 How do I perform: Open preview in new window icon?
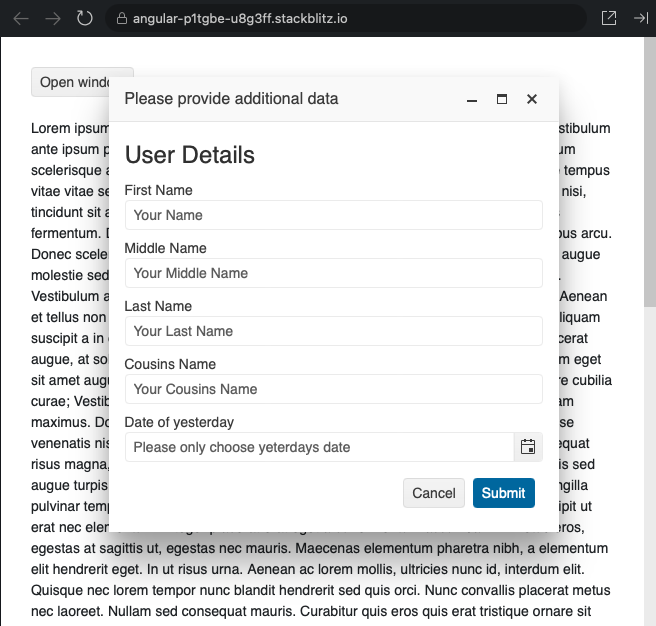click(x=608, y=18)
